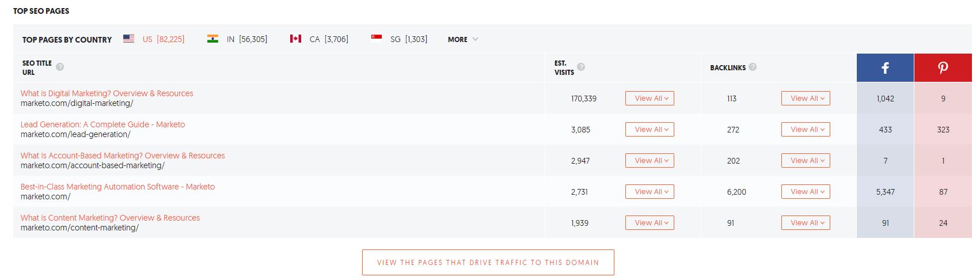Open View All backlinks for marketo.com homepage
980x280 pixels.
point(806,192)
